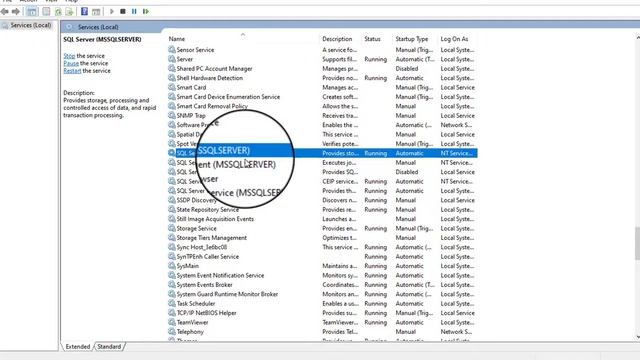Click the 'SQL Server (MSSQLSERVER)' heading in details pane
This screenshot has width=640, height=360.
coord(102,39)
